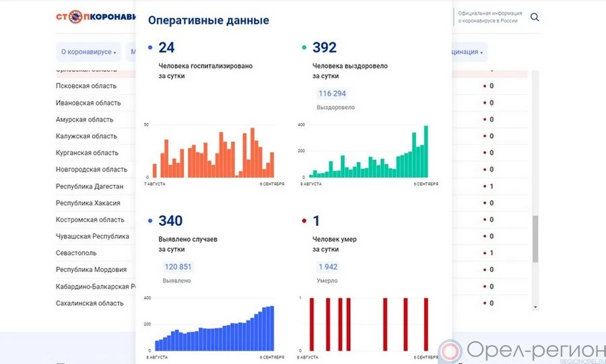Viewport: 606px width, 364px height.
Task: Click the region list scrollbar thumb
Action: click(535, 239)
